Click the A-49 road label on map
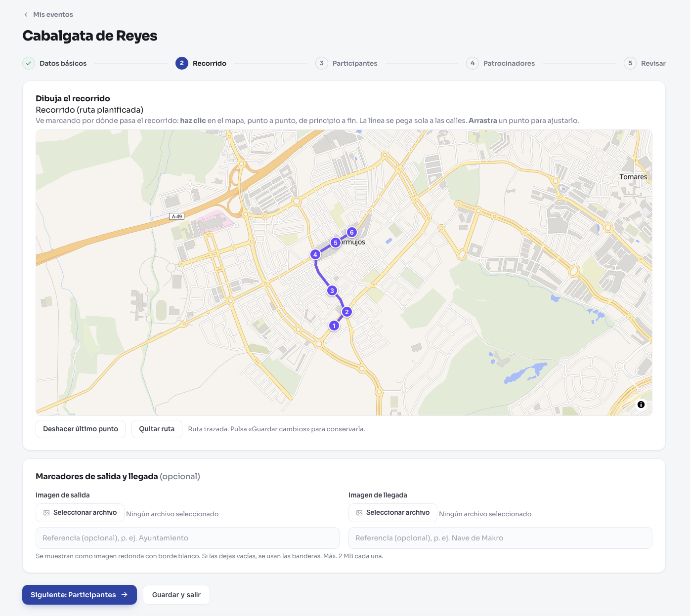The height and width of the screenshot is (616, 690). (176, 216)
